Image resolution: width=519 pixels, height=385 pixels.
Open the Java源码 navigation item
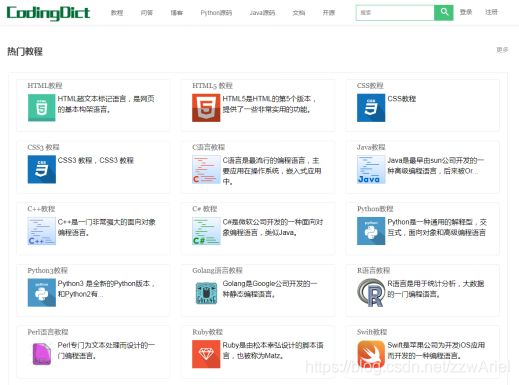tap(262, 13)
